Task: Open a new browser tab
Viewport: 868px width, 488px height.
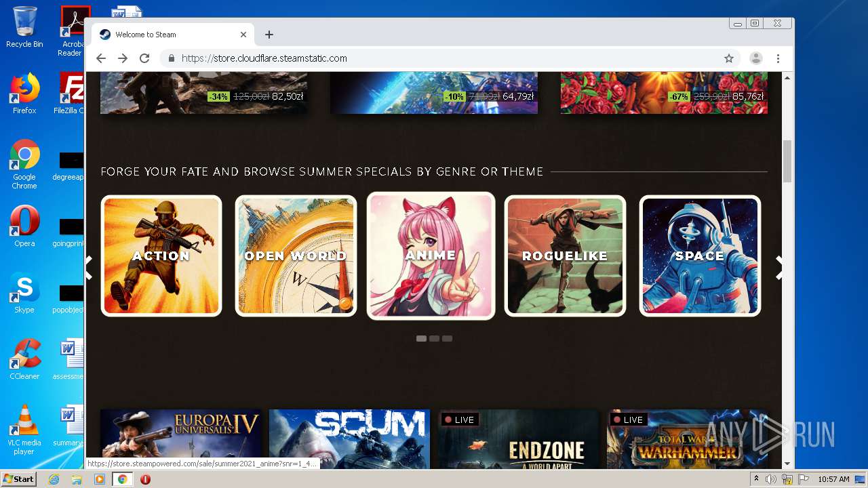Action: click(x=269, y=35)
